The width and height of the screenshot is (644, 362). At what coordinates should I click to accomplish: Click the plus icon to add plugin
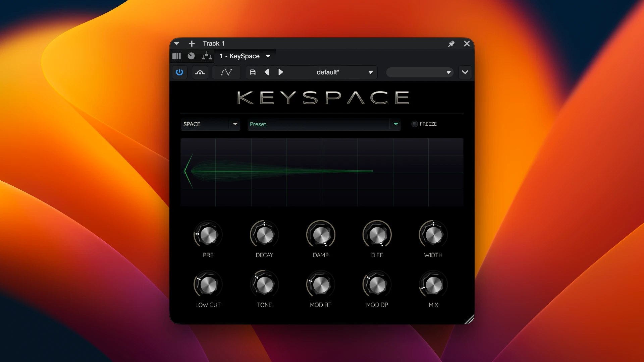point(192,44)
